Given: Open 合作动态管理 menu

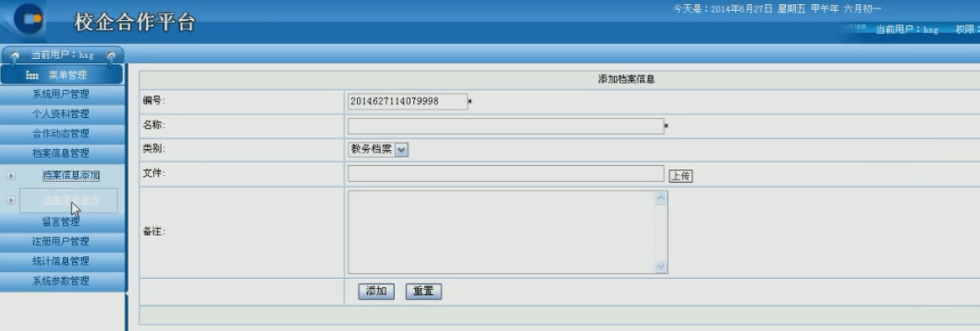Looking at the screenshot, I should tap(61, 134).
